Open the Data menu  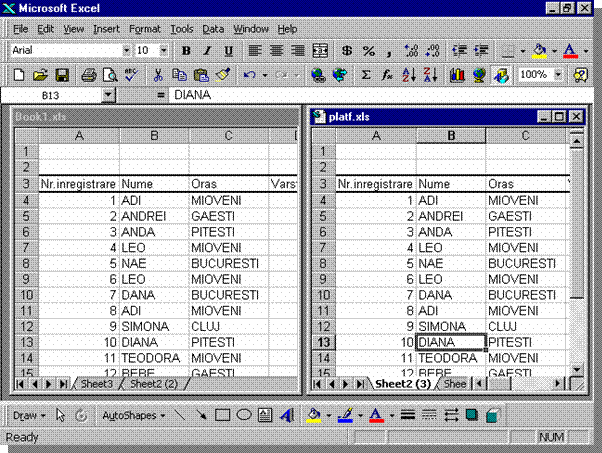click(x=213, y=29)
